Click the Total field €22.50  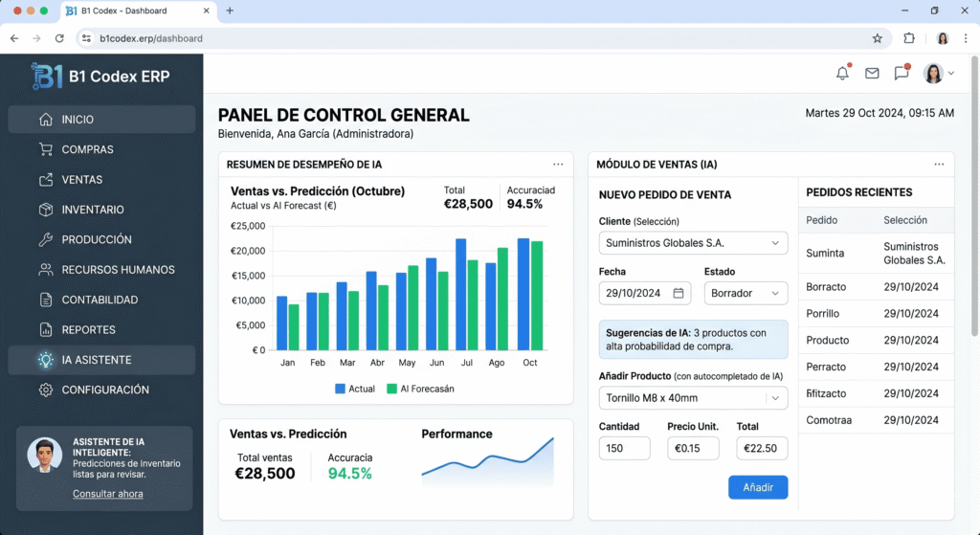762,448
